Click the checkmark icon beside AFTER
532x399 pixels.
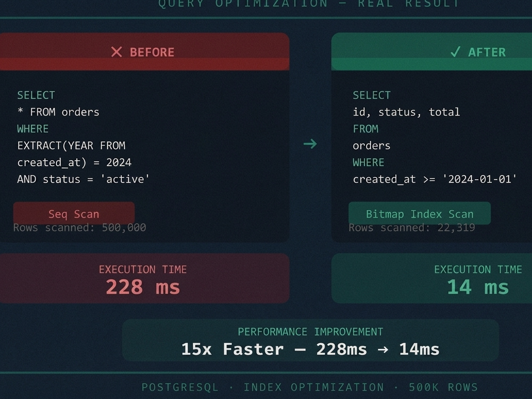(455, 52)
